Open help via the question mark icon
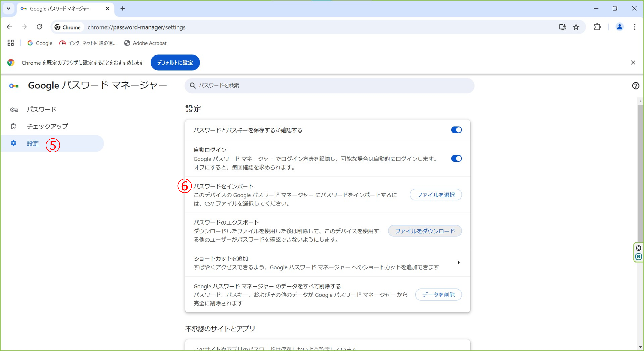This screenshot has height=351, width=644. click(x=636, y=86)
